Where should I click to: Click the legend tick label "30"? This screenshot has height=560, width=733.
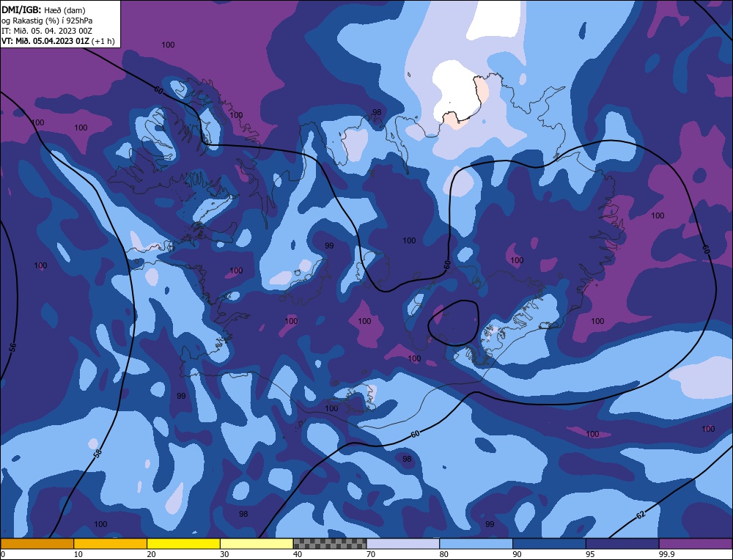[x=224, y=554]
